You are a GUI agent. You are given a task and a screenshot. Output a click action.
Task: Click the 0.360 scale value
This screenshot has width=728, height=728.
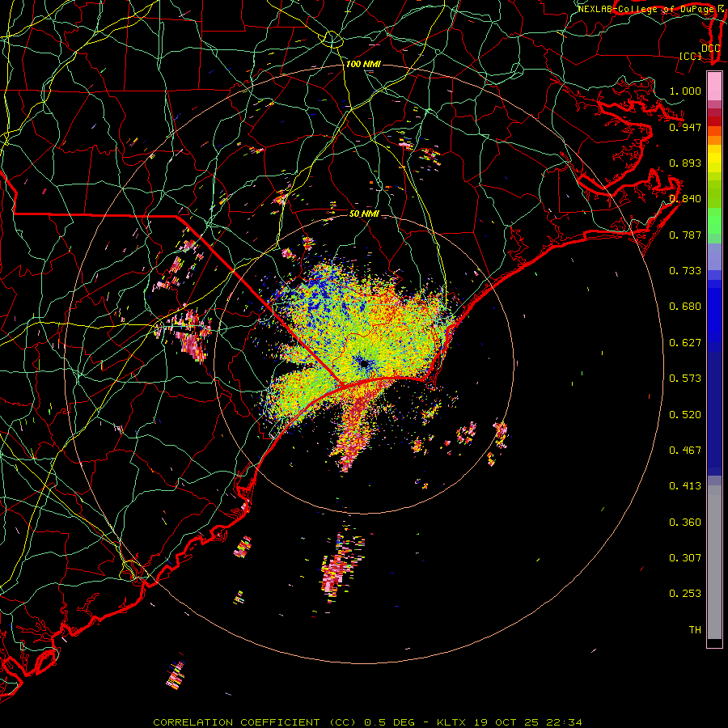(685, 523)
